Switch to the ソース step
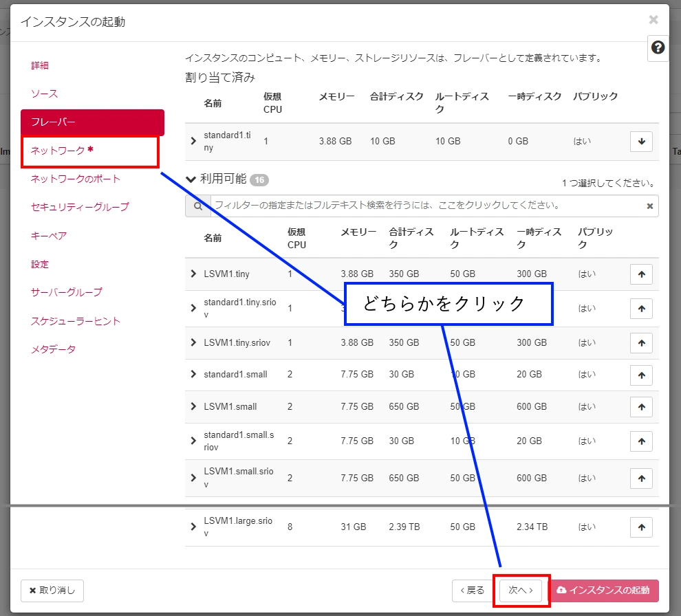This screenshot has height=616, width=681. pyautogui.click(x=45, y=93)
